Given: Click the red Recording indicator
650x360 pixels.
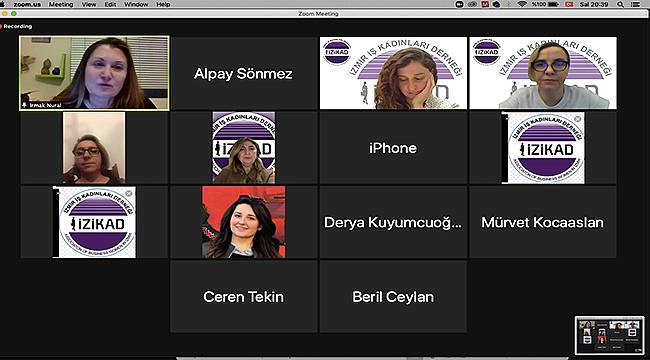Looking at the screenshot, I should click(x=16, y=26).
